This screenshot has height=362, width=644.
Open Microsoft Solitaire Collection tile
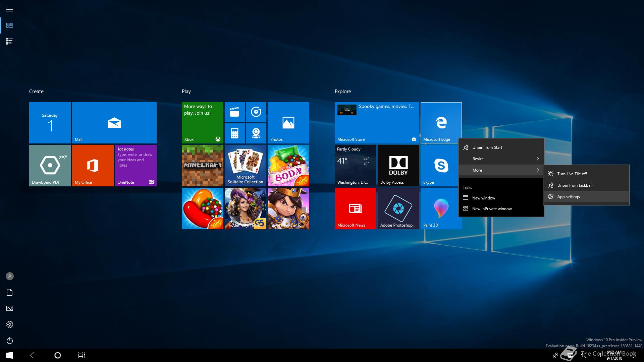click(246, 166)
